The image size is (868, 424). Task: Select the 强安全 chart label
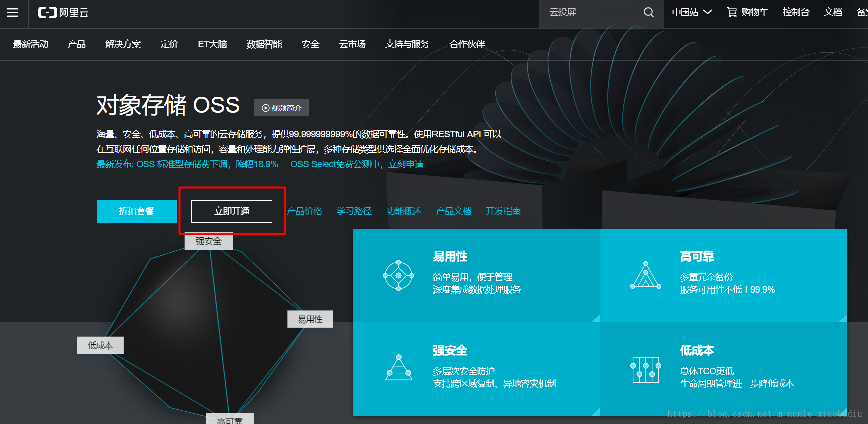point(208,241)
